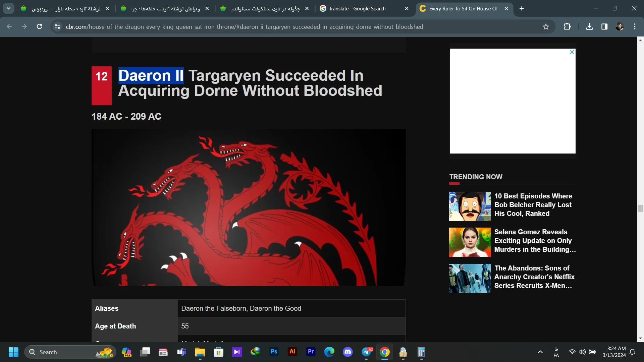Open Visual Studio from the taskbar
Image resolution: width=644 pixels, height=362 pixels.
(237, 352)
